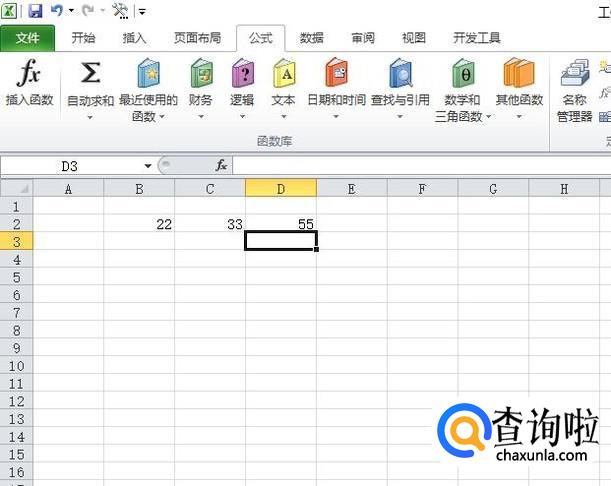Click cell D2 containing 55
The height and width of the screenshot is (486, 611).
point(281,224)
